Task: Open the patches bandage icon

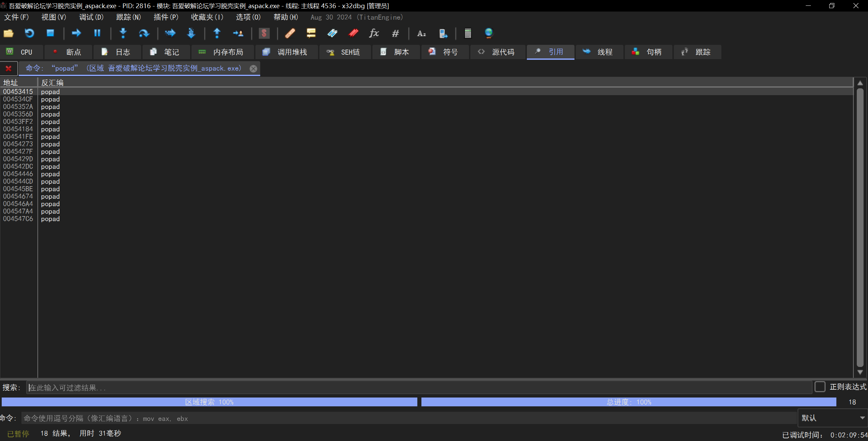Action: pyautogui.click(x=290, y=33)
